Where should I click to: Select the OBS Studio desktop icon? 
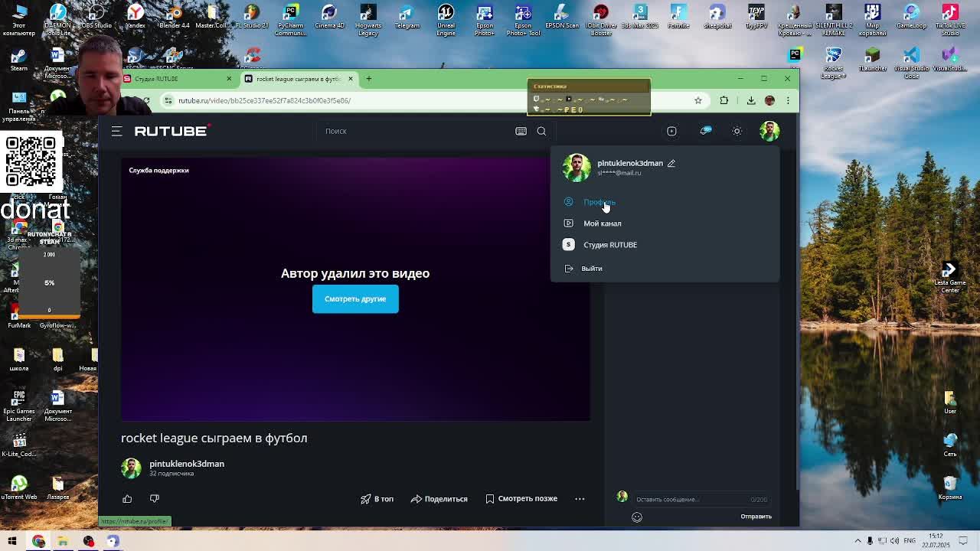96,17
